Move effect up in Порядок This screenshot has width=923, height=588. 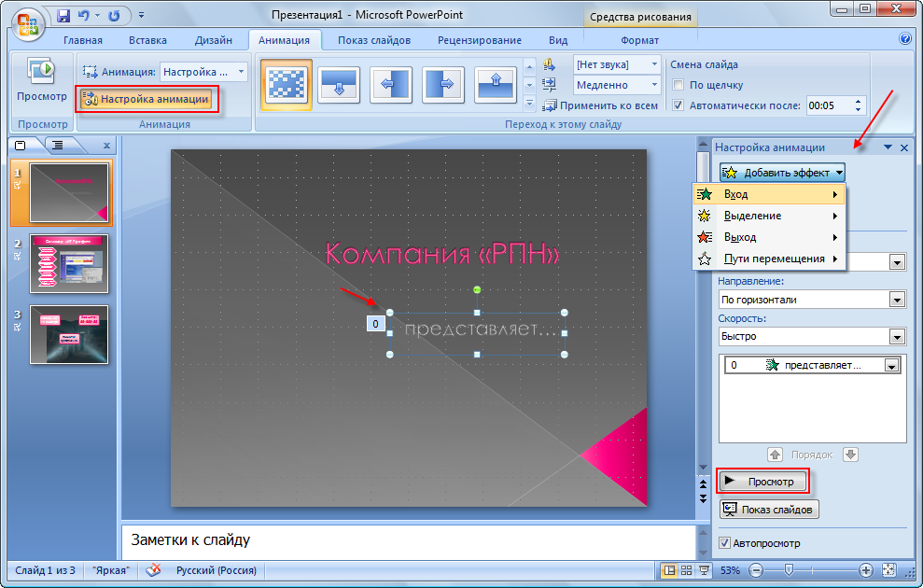(776, 455)
